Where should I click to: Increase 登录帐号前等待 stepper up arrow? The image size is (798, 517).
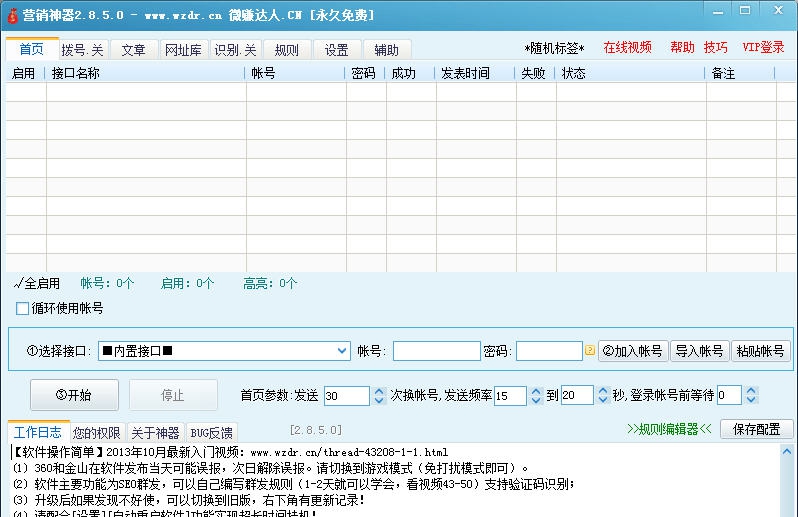(751, 391)
